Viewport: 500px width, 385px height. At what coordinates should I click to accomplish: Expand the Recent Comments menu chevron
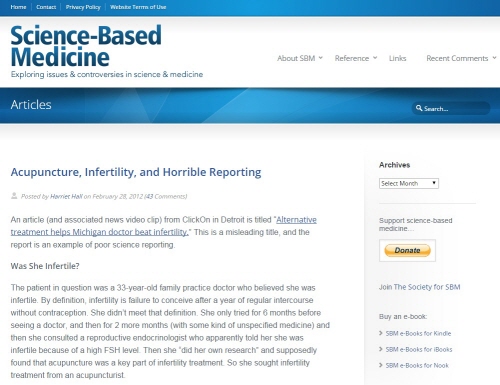494,58
